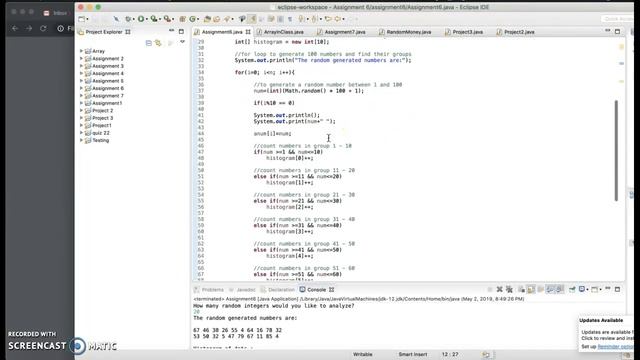
Task: Click the New Java Class icon
Action: point(193,19)
